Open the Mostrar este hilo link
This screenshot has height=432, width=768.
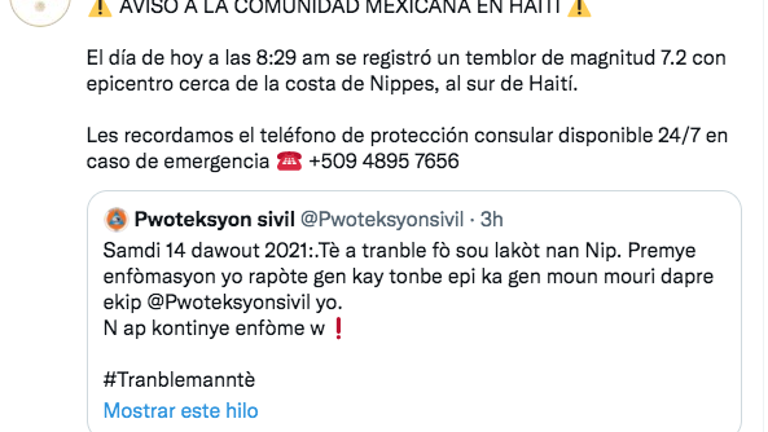tap(180, 410)
